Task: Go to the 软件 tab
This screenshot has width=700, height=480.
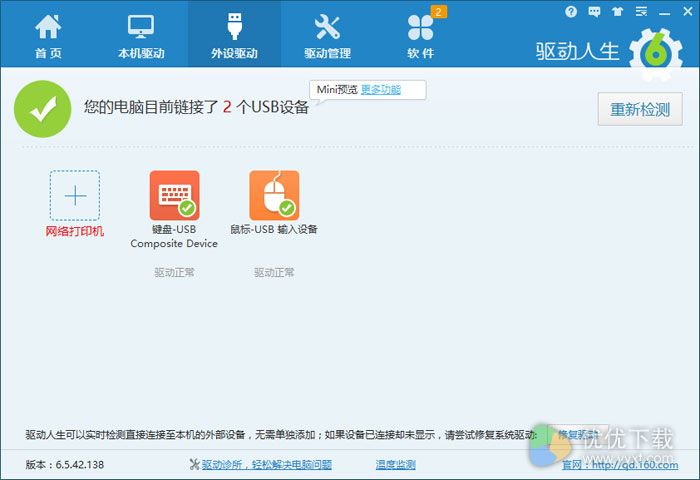Action: 421,37
